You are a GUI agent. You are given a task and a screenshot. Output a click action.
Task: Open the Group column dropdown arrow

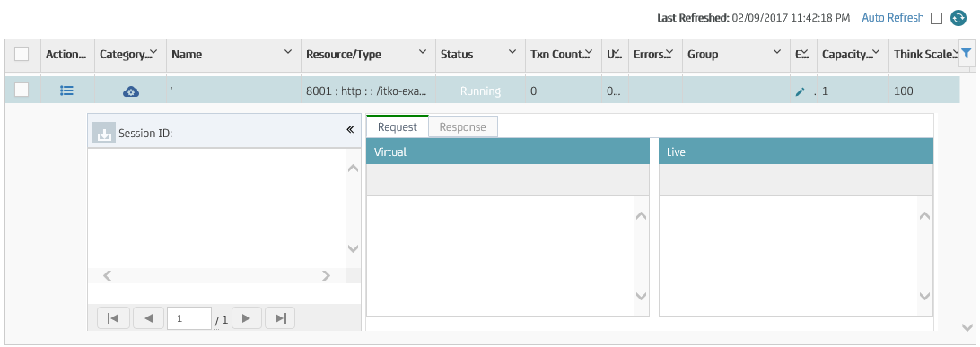[777, 52]
